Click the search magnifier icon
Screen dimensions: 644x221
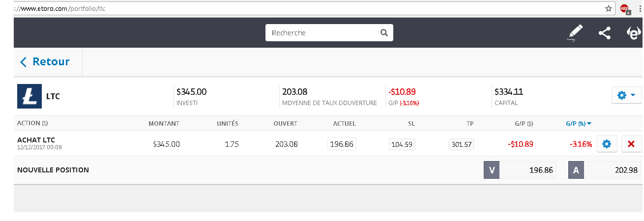(x=384, y=33)
